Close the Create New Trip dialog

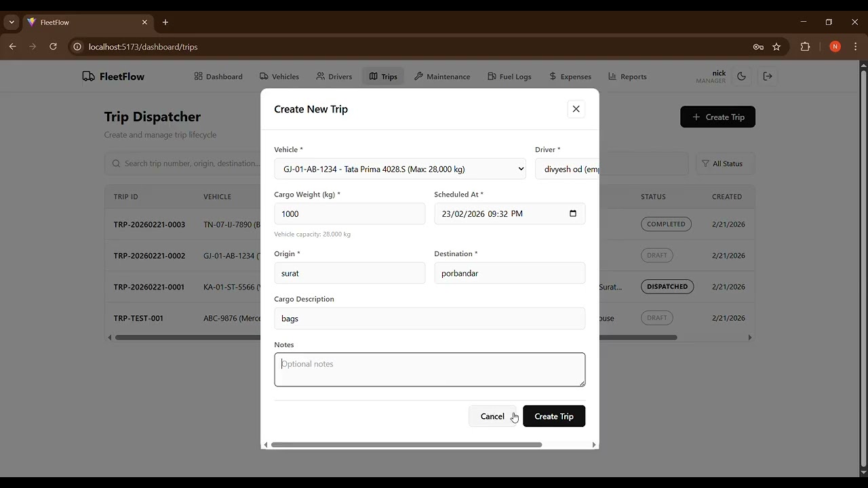tap(576, 109)
